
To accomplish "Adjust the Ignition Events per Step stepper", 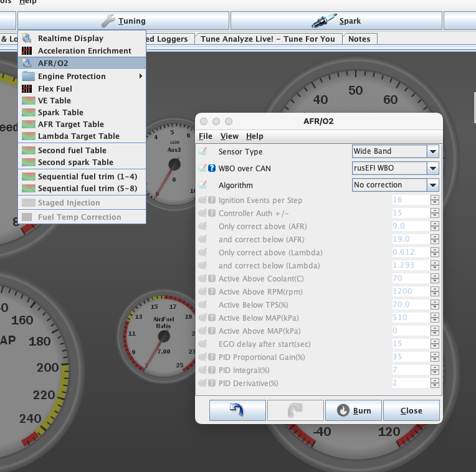I will [434, 200].
